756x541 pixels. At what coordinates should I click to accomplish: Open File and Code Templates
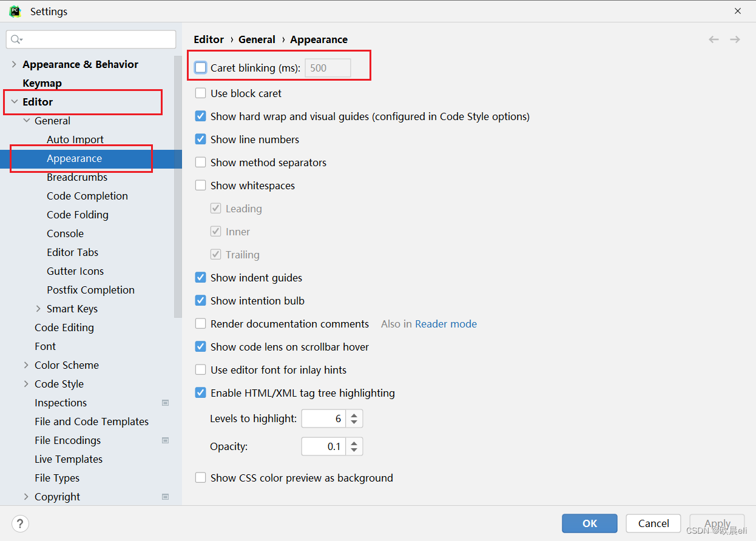pyautogui.click(x=92, y=422)
